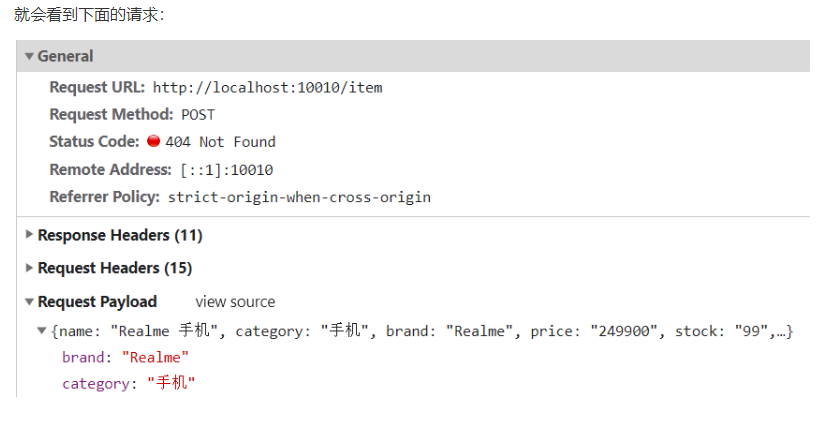Click the strict-origin-when-cross-origin policy value
Viewport: 818px width, 425px height.
point(299,197)
